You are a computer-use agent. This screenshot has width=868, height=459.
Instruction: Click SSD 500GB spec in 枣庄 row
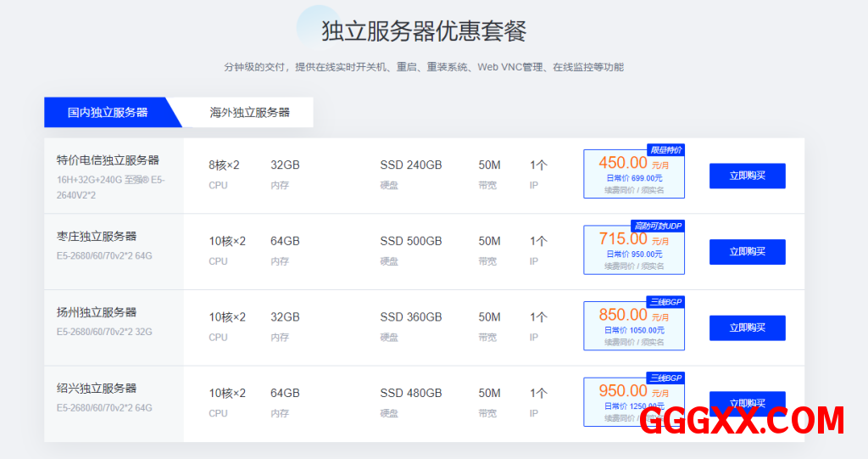pos(411,241)
